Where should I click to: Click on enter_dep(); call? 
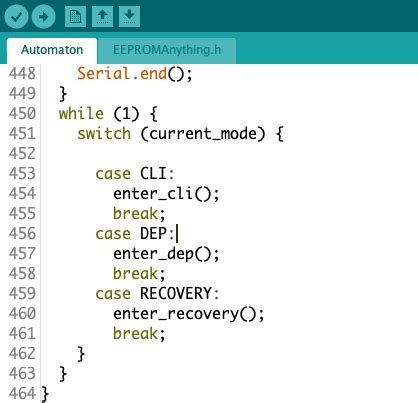click(x=166, y=254)
